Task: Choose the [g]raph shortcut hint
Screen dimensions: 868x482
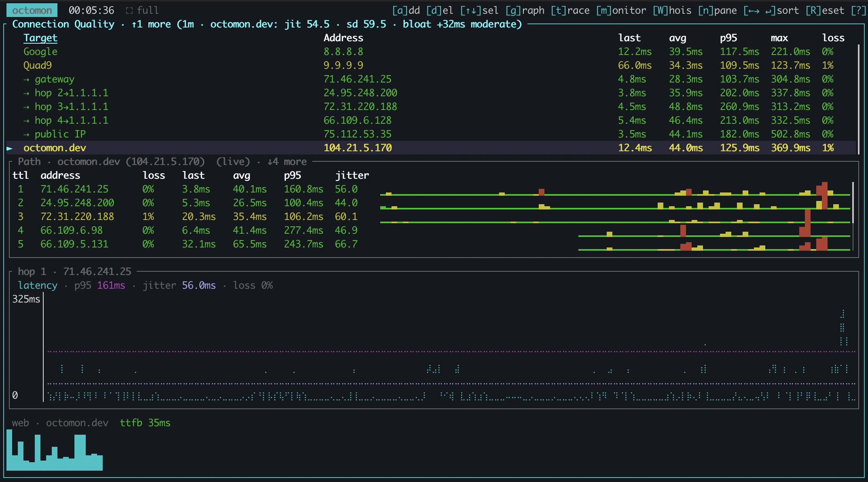Action: [525, 10]
